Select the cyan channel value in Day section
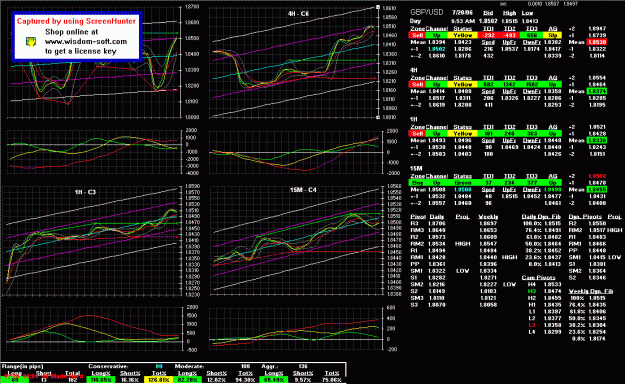This screenshot has width=625, height=384. (x=436, y=49)
